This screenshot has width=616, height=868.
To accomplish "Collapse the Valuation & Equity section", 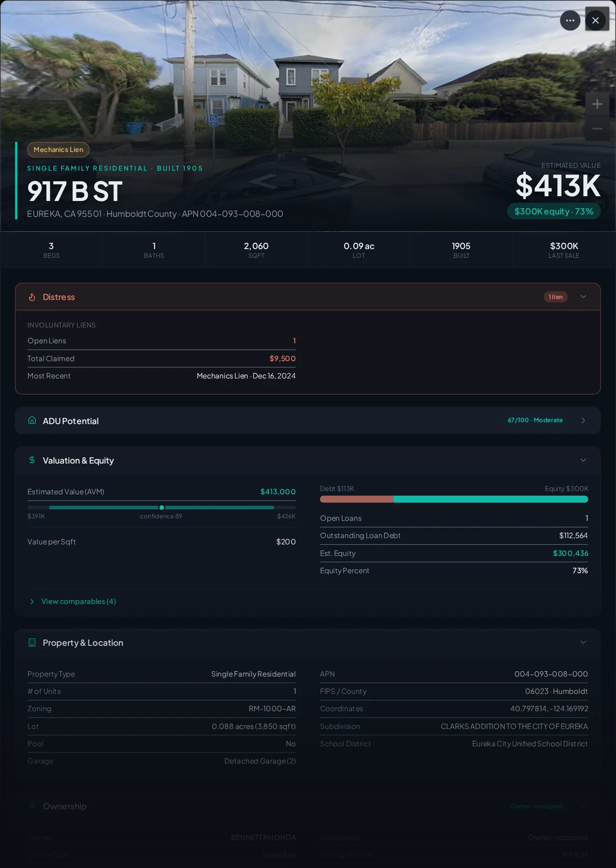I will 583,460.
